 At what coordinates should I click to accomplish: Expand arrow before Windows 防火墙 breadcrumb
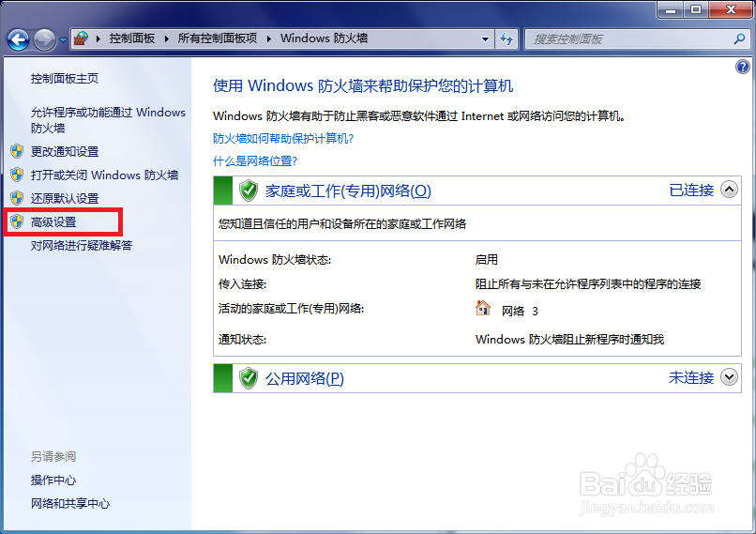click(269, 38)
